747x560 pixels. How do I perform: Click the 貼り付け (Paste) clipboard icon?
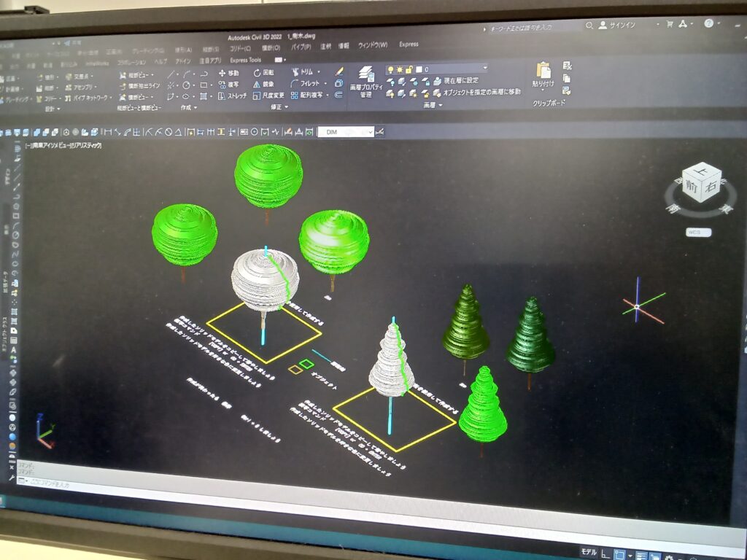[543, 74]
